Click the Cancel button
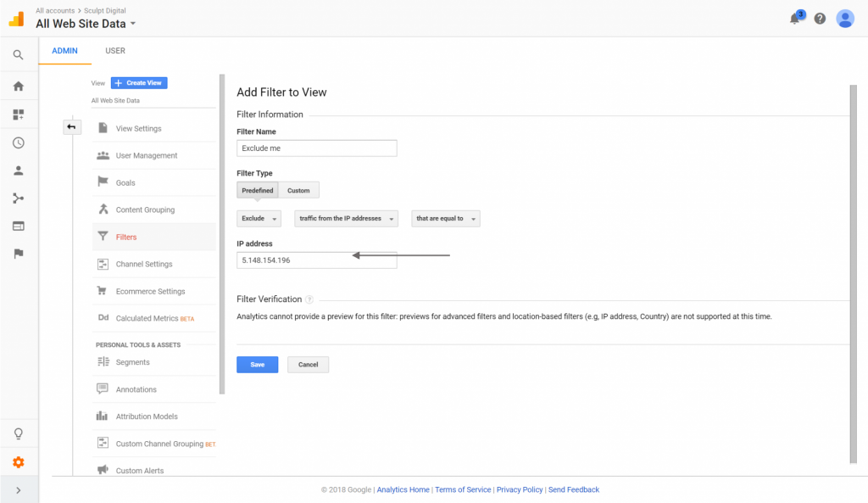 pyautogui.click(x=308, y=365)
